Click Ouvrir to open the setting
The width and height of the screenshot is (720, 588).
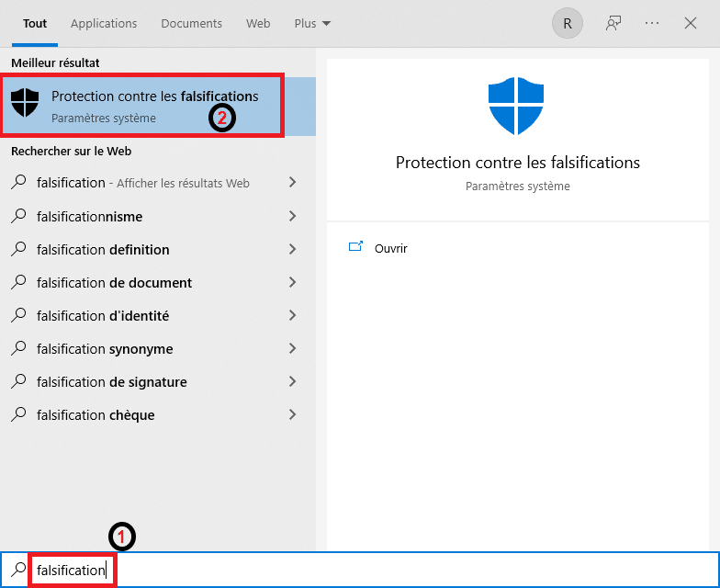[x=391, y=248]
